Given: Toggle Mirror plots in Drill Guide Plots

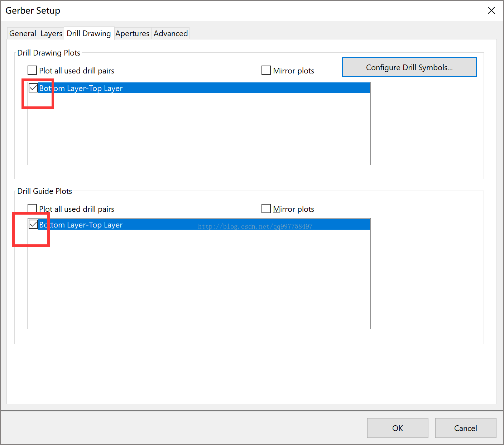Looking at the screenshot, I should [x=266, y=209].
